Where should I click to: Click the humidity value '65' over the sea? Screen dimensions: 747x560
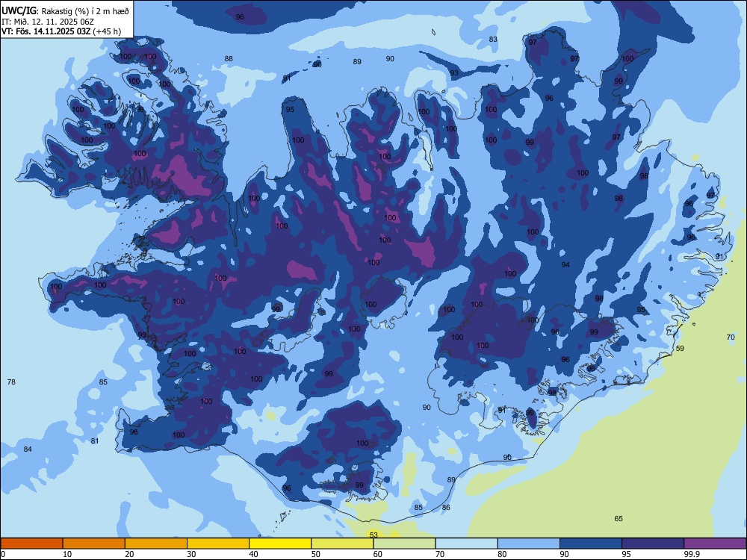[619, 519]
